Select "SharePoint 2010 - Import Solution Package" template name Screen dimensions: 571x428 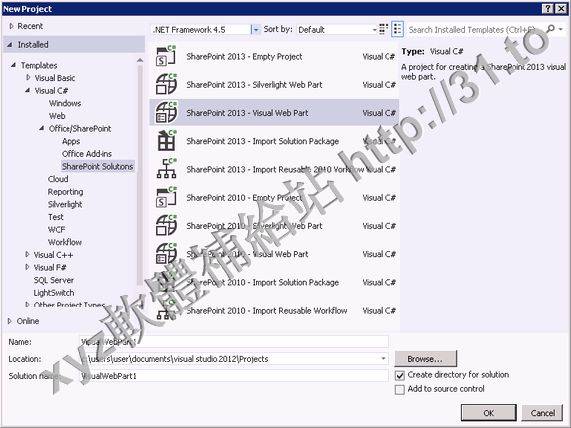[x=263, y=282]
